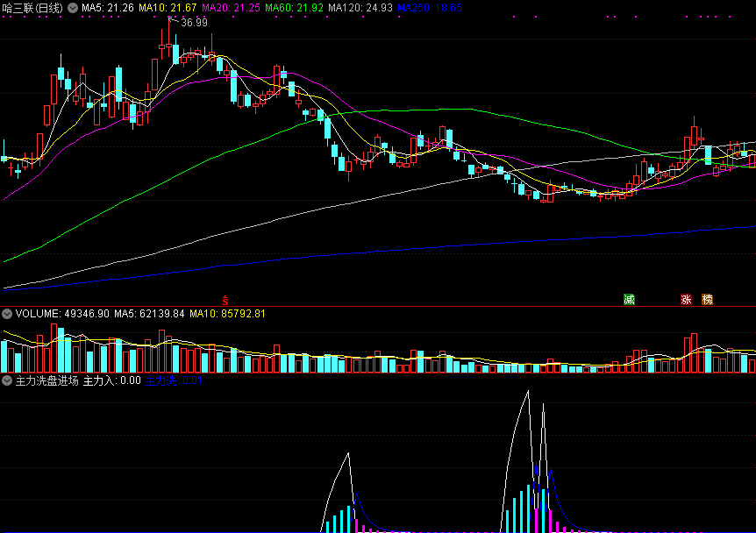Click the volume MA5: 62139.84 label

(x=149, y=314)
